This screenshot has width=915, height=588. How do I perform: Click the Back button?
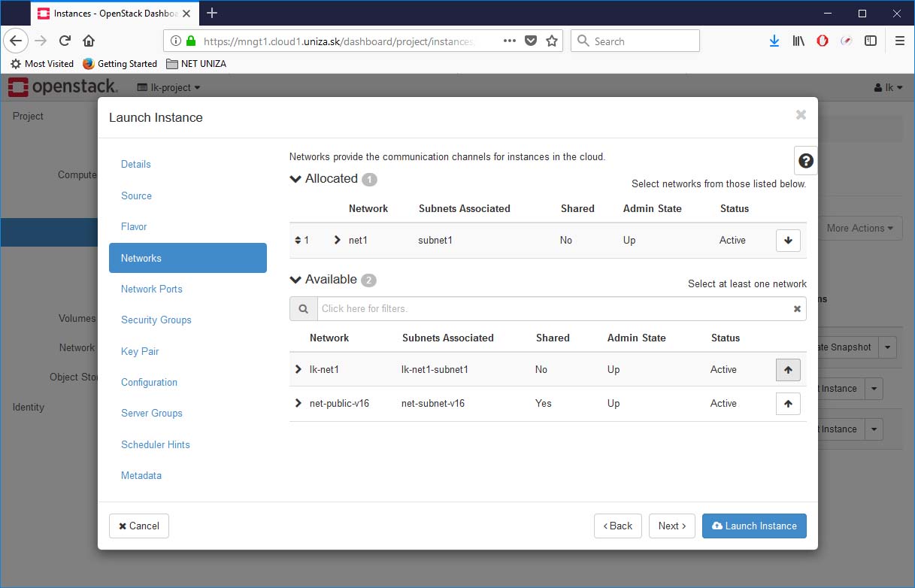[x=617, y=526]
